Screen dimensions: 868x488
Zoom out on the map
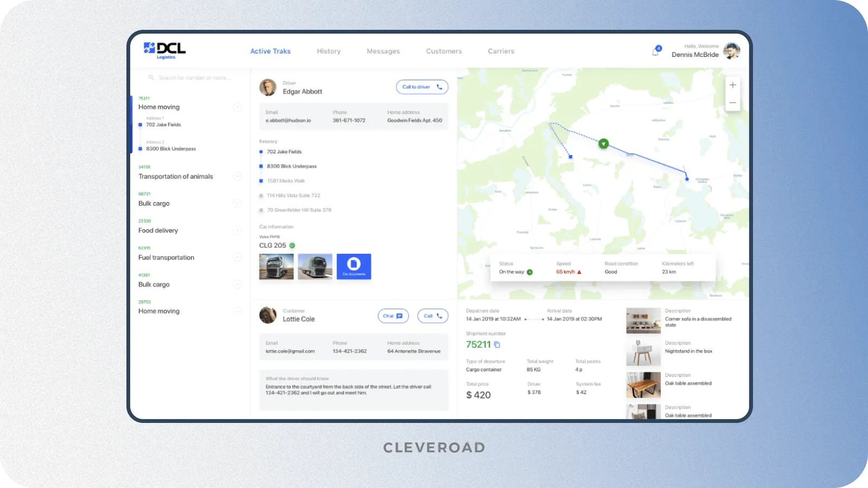733,102
